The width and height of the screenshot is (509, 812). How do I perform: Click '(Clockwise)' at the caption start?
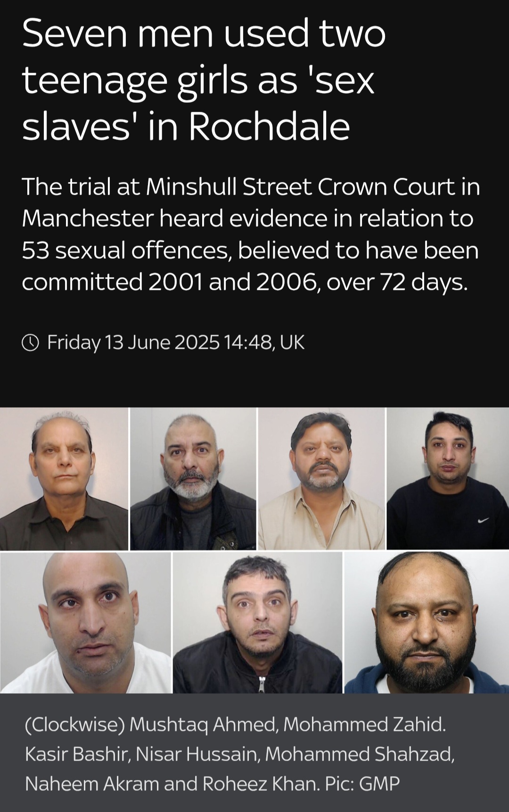[74, 725]
